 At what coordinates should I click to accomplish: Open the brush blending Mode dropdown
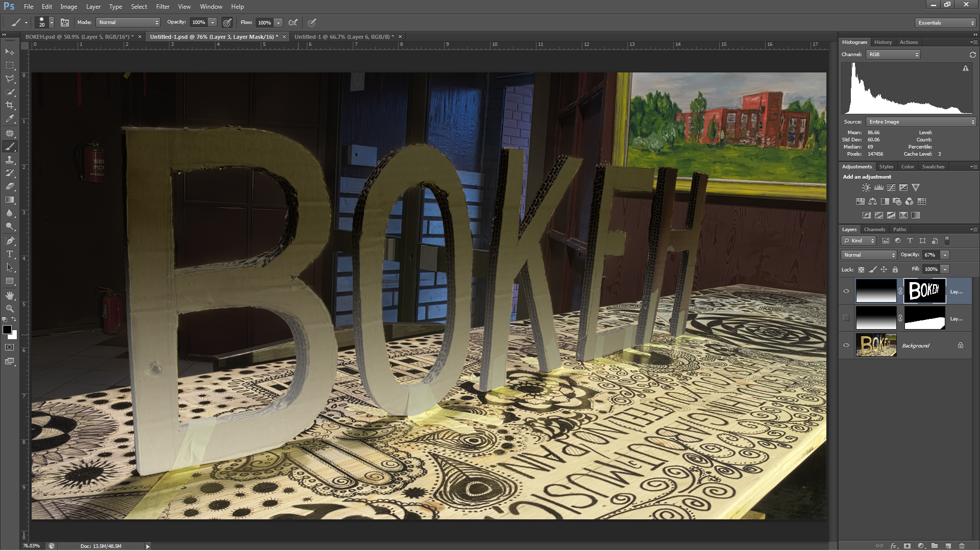[x=128, y=22]
